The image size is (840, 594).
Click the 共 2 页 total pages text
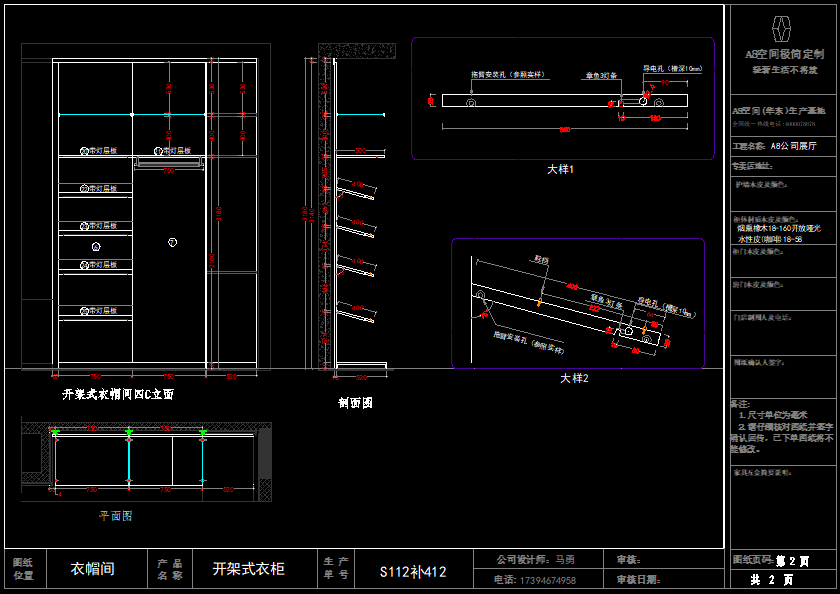tap(771, 580)
